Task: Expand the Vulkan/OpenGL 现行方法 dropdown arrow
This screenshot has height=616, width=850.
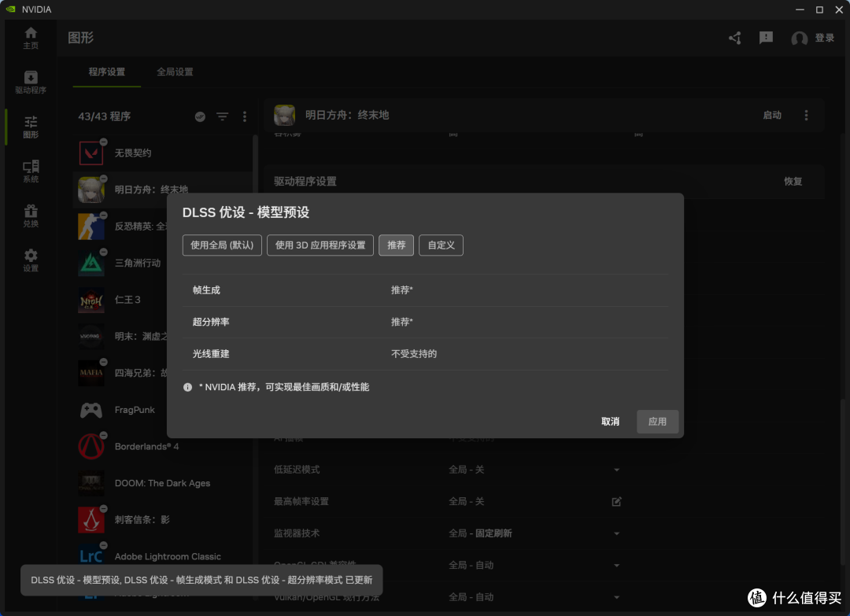Action: point(616,598)
